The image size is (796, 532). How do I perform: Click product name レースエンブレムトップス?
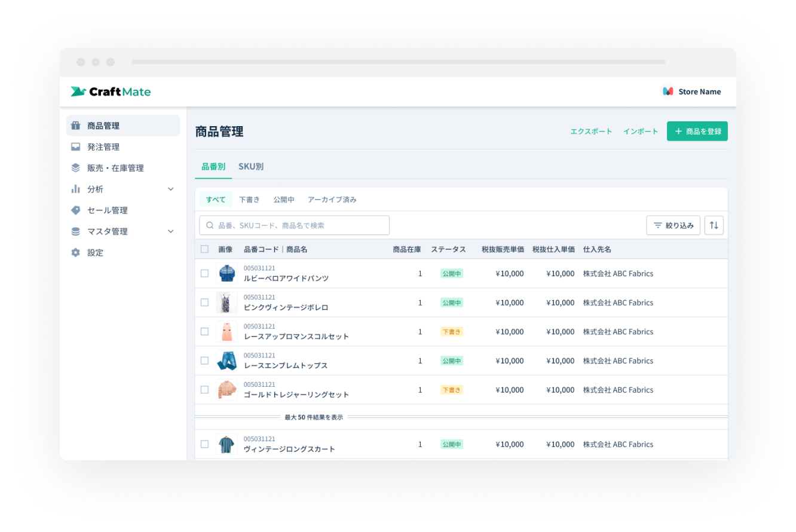286,365
